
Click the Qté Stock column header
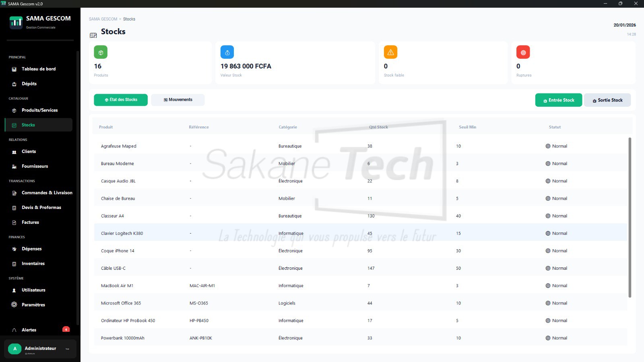click(378, 127)
